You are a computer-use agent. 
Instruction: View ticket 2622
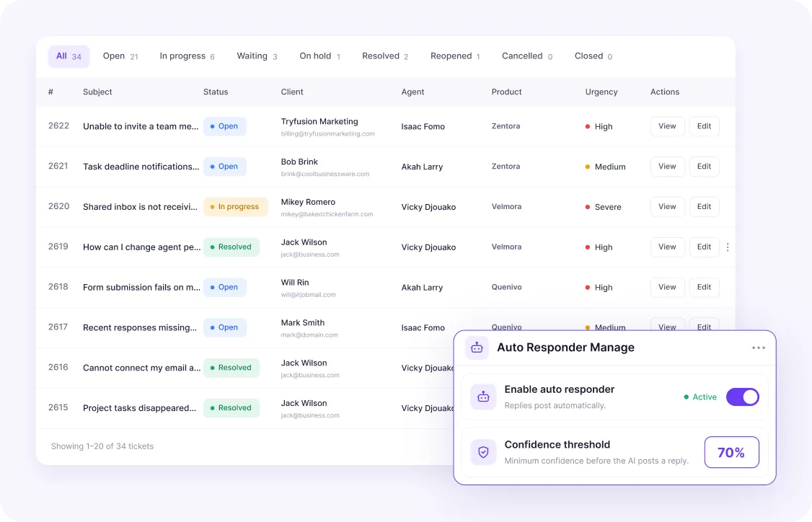[x=667, y=126]
